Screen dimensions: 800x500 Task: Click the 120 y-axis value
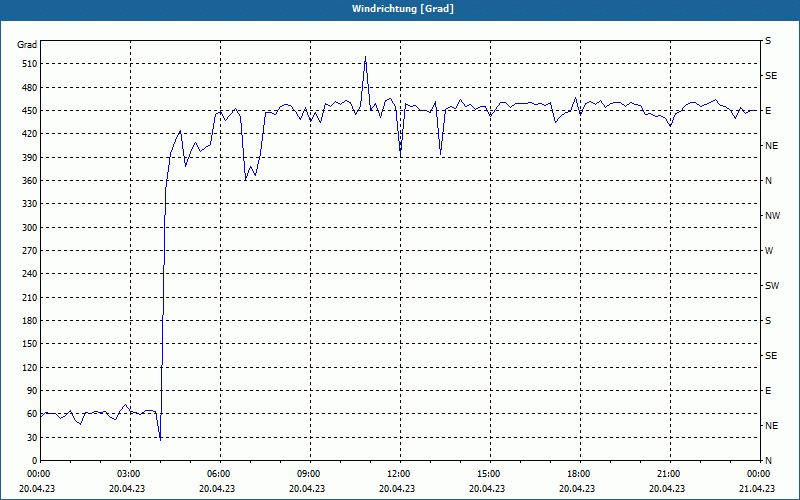pyautogui.click(x=30, y=367)
